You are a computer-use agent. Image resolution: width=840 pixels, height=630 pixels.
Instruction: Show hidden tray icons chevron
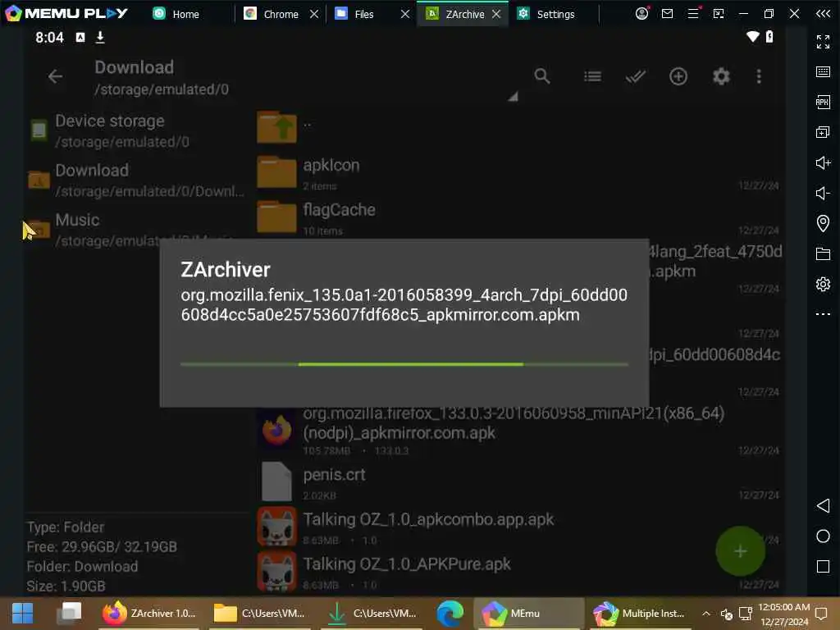pos(706,614)
